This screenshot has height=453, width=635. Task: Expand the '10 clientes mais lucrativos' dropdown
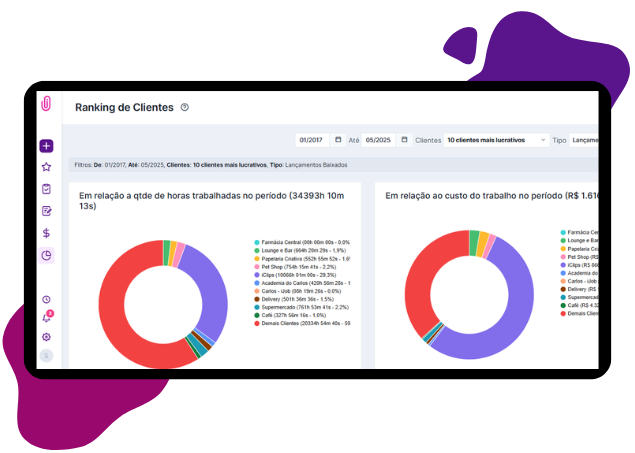click(496, 140)
